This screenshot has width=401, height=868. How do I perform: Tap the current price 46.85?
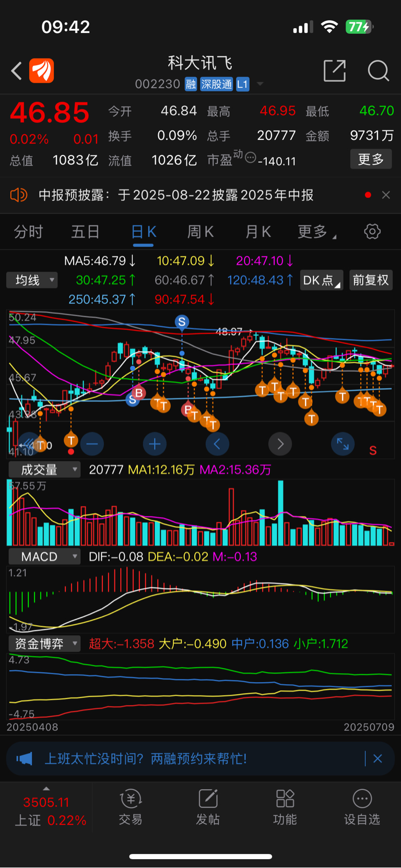[50, 113]
